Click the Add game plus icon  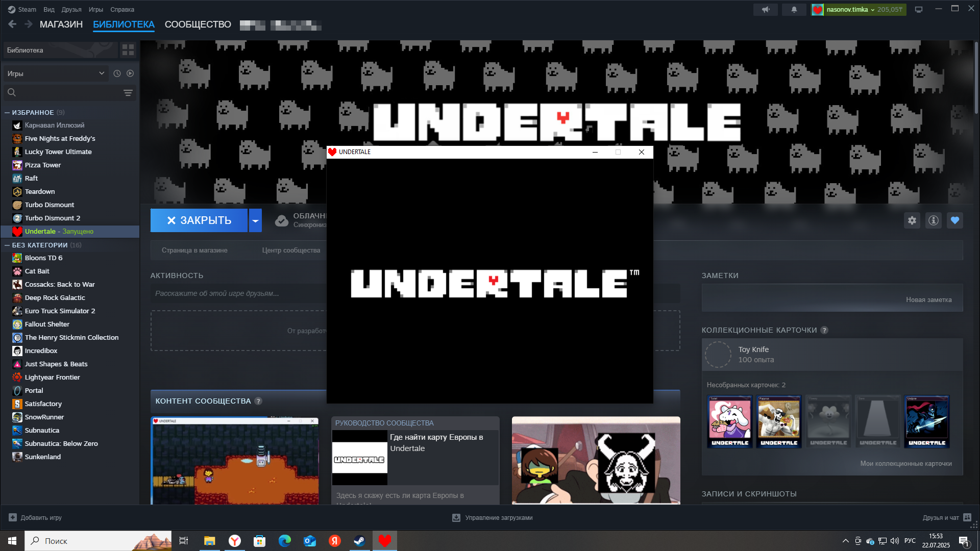click(13, 517)
